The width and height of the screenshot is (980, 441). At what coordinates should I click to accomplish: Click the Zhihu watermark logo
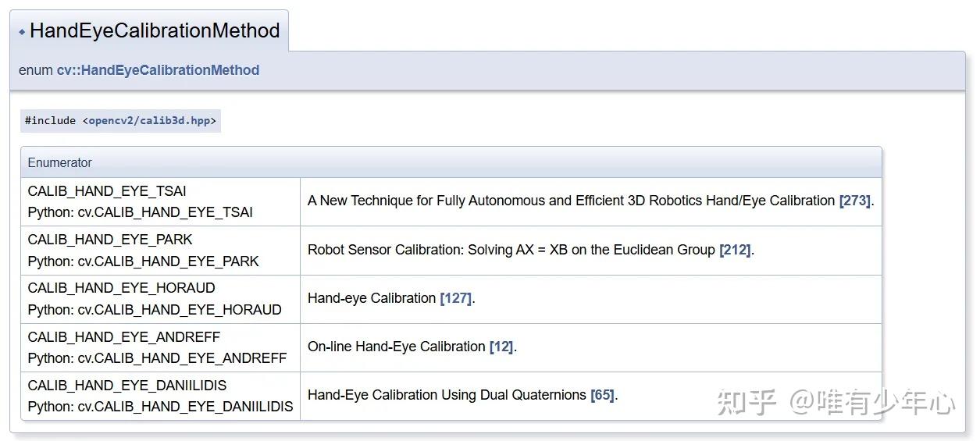click(747, 404)
